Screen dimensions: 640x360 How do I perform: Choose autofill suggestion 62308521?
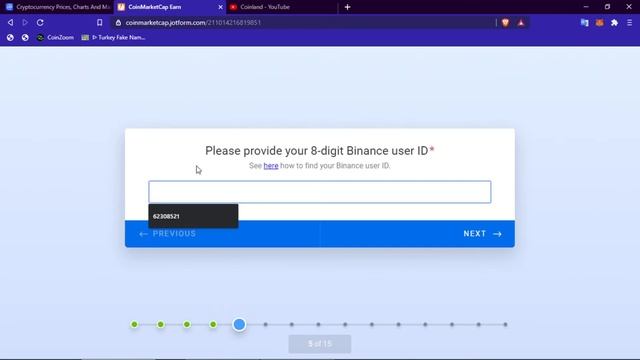[x=193, y=216]
